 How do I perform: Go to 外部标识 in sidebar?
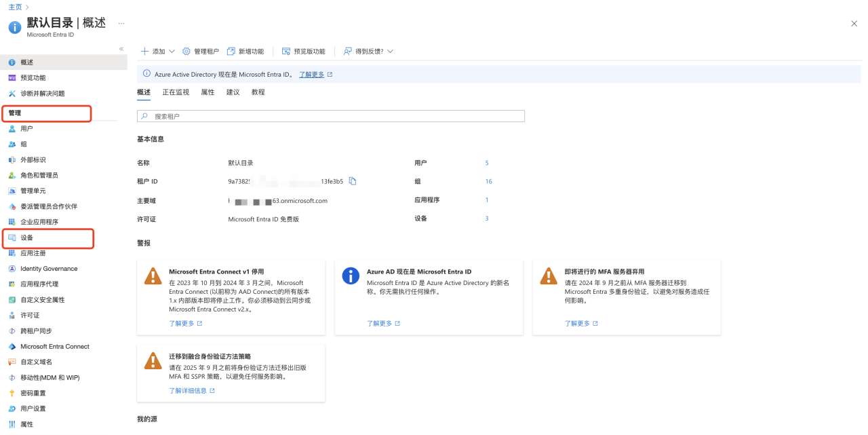pyautogui.click(x=33, y=159)
